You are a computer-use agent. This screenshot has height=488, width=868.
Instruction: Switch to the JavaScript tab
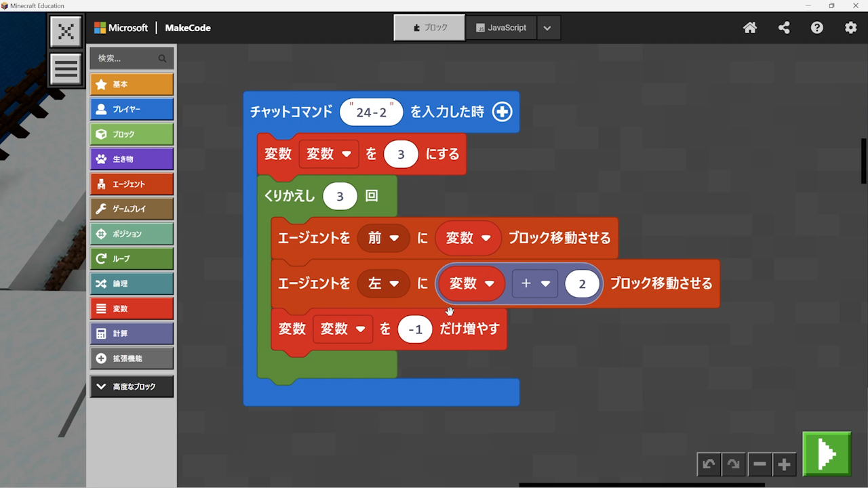tap(502, 28)
